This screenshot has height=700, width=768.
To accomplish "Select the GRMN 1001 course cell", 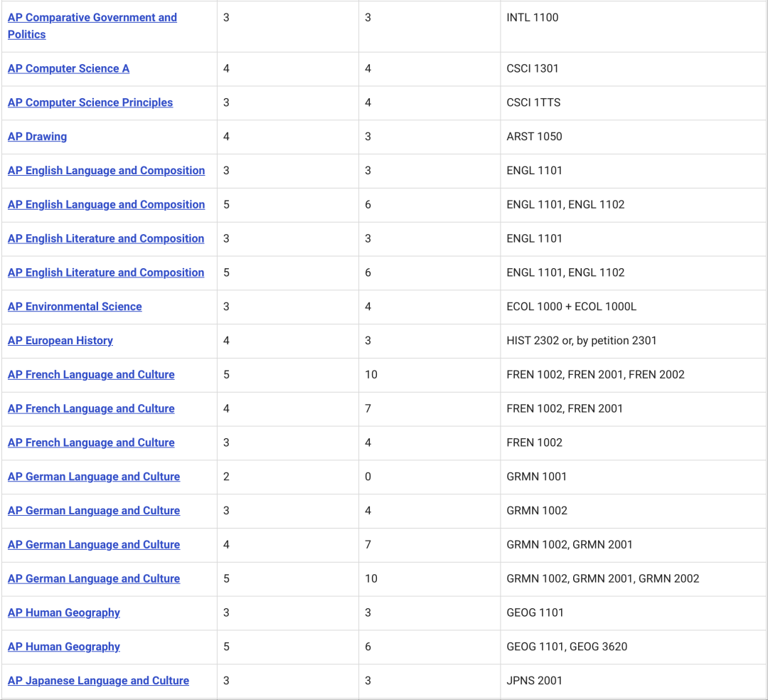I will tap(633, 477).
